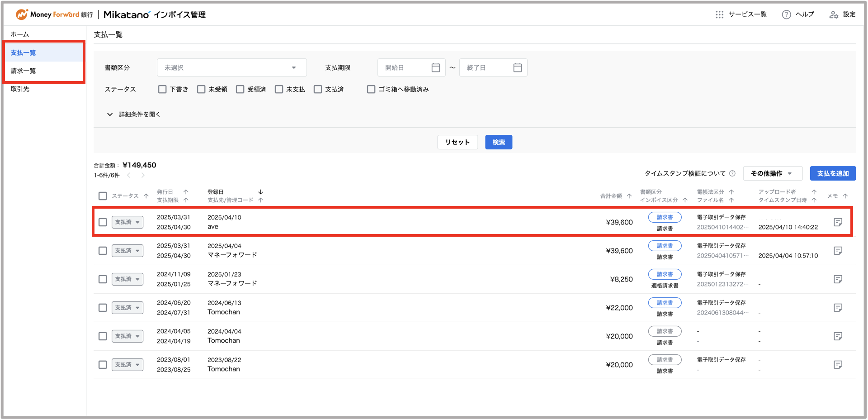Sort by タイムスタンプ日時 arrow

click(814, 200)
